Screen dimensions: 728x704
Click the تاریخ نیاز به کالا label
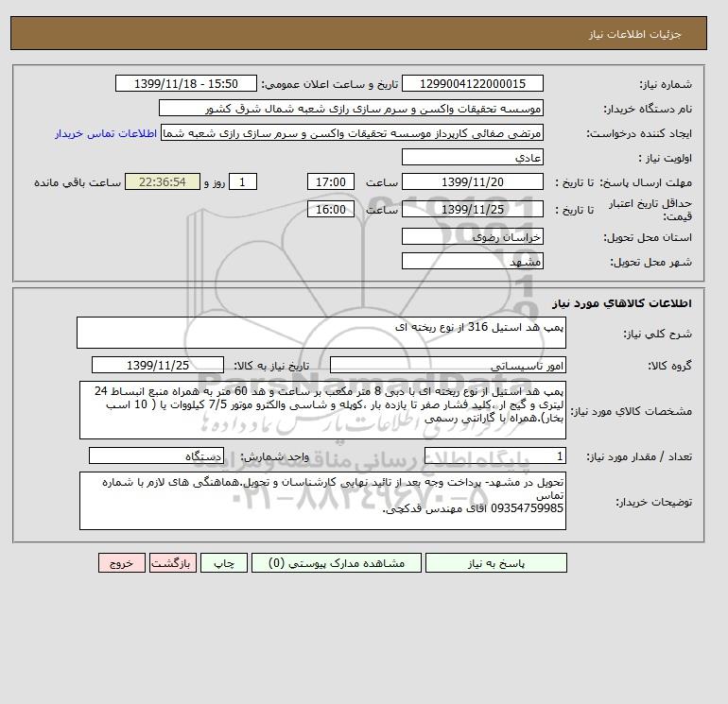pyautogui.click(x=271, y=366)
